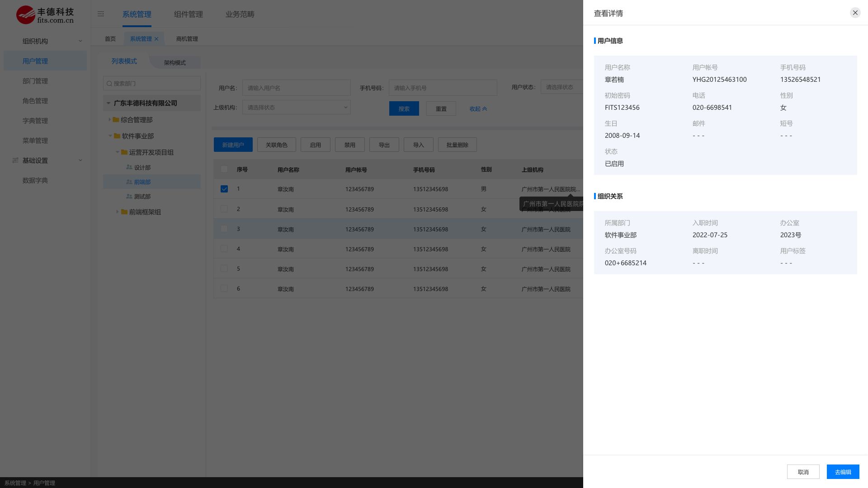
Task: Uncheck the checkbox for row 1
Action: [224, 189]
